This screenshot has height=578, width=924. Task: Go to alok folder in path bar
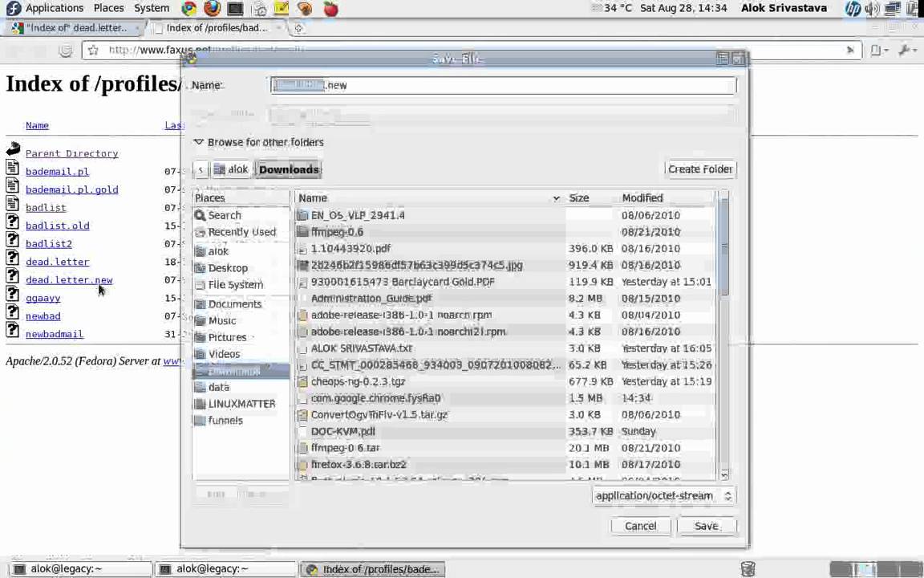point(232,170)
